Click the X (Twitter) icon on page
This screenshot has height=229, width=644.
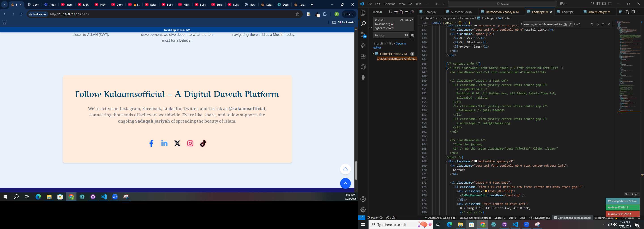[x=177, y=143]
